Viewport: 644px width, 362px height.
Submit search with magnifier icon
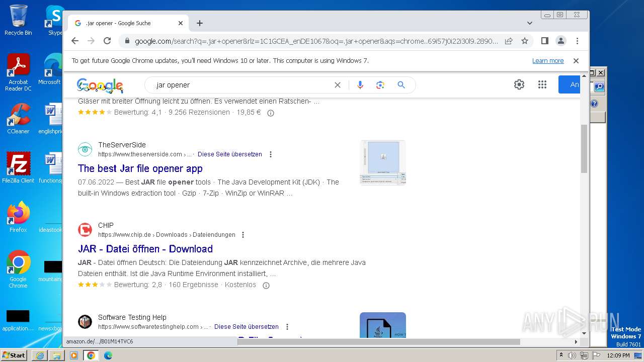(x=401, y=85)
